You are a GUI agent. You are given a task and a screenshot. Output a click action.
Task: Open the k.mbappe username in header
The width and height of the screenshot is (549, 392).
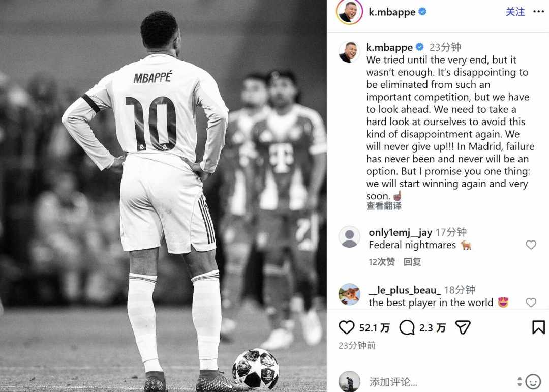point(392,12)
